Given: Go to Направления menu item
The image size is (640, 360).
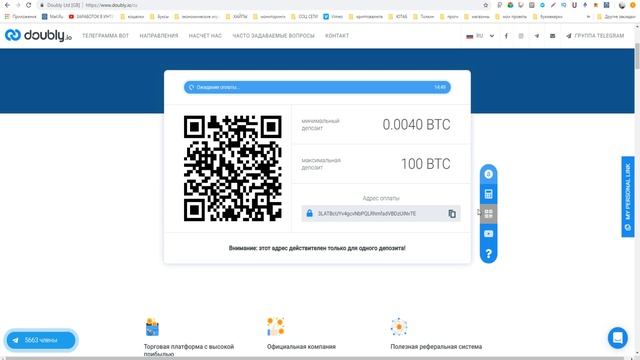Looking at the screenshot, I should (159, 36).
